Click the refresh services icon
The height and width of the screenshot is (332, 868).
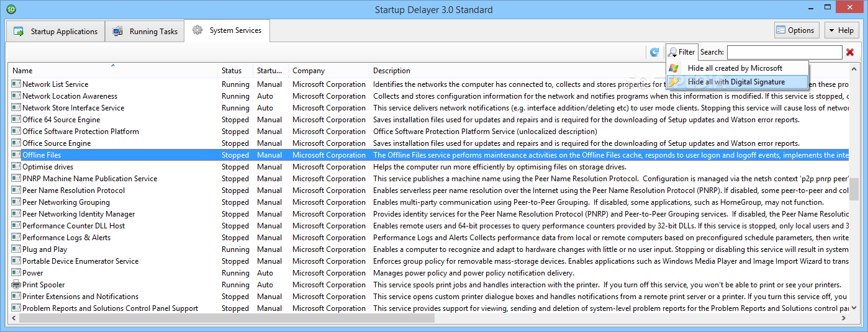coord(654,52)
